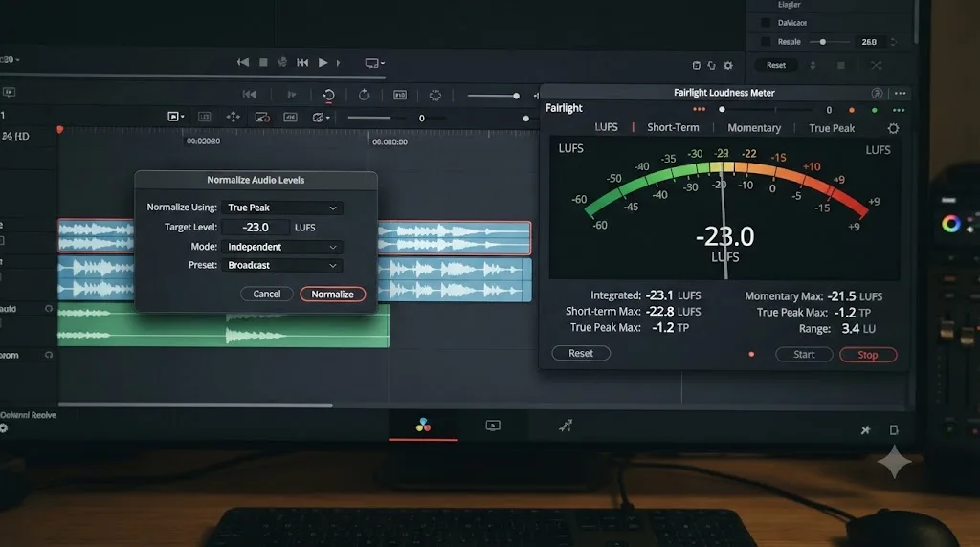Open the Mode dropdown showing Independent
Image resolution: width=980 pixels, height=547 pixels.
tap(282, 247)
